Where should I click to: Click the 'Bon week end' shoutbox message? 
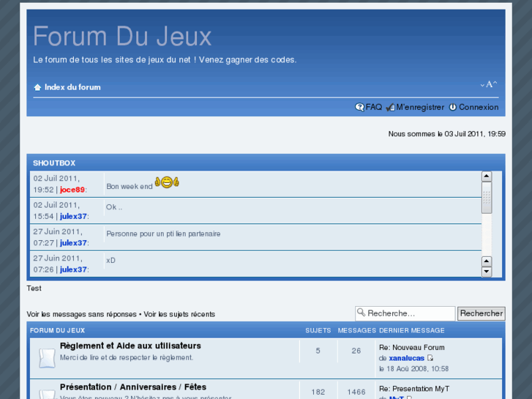click(130, 187)
